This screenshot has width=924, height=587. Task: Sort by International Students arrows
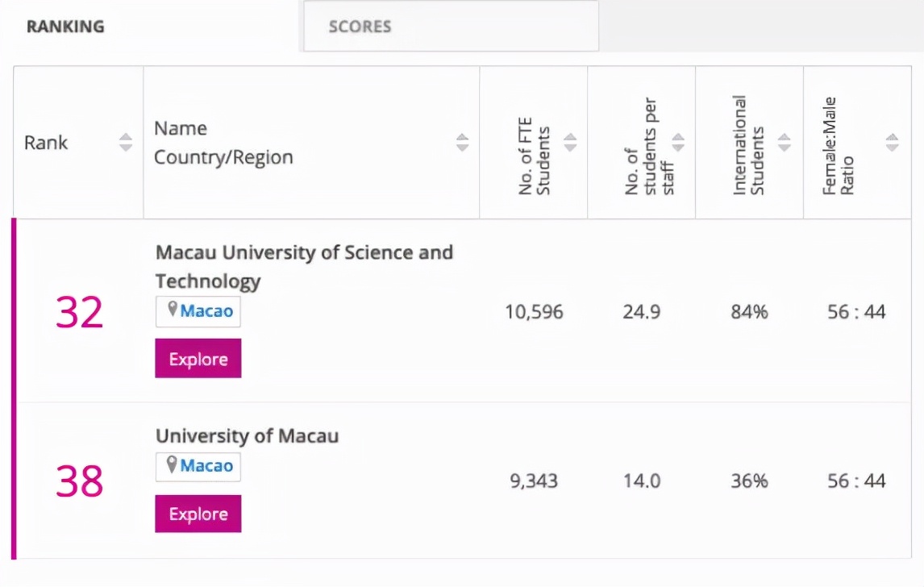click(x=784, y=143)
